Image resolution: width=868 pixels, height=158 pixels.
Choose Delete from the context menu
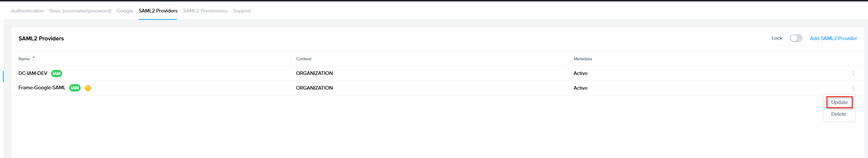coord(838,114)
